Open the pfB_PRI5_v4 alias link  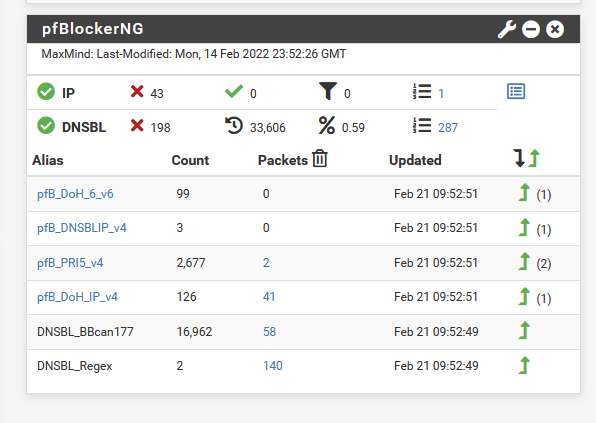tap(70, 263)
